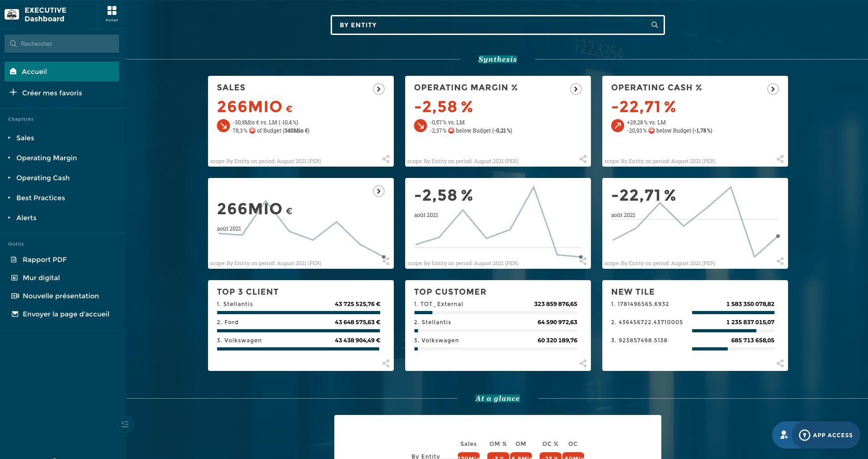Screen dimensions: 868x459
Task: Click Créer mes favoris
Action: pyautogui.click(x=52, y=93)
